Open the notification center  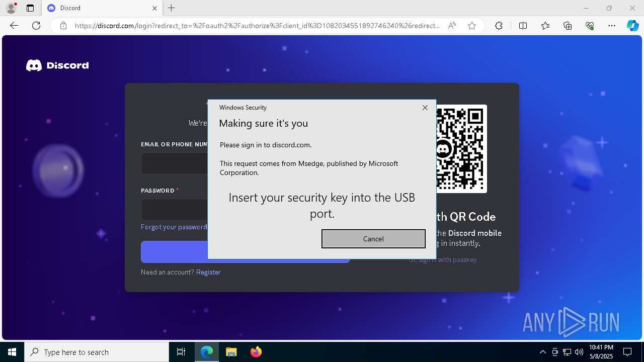pyautogui.click(x=627, y=352)
